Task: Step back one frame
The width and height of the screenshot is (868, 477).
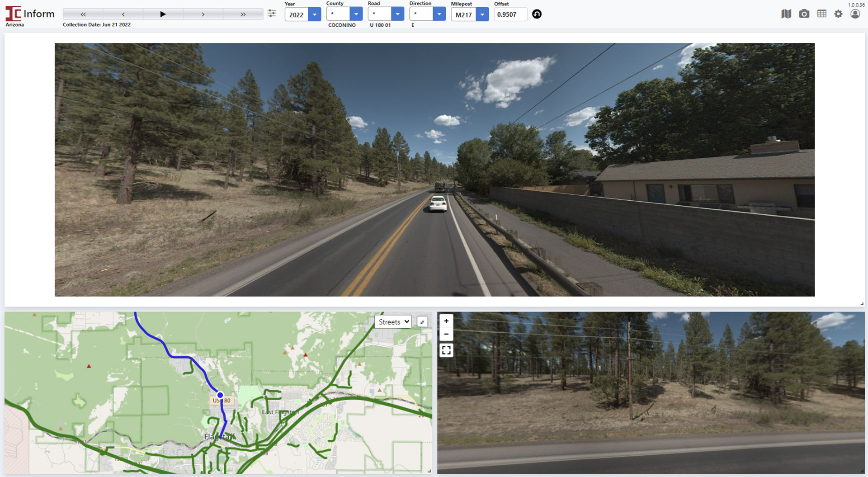Action: [123, 14]
